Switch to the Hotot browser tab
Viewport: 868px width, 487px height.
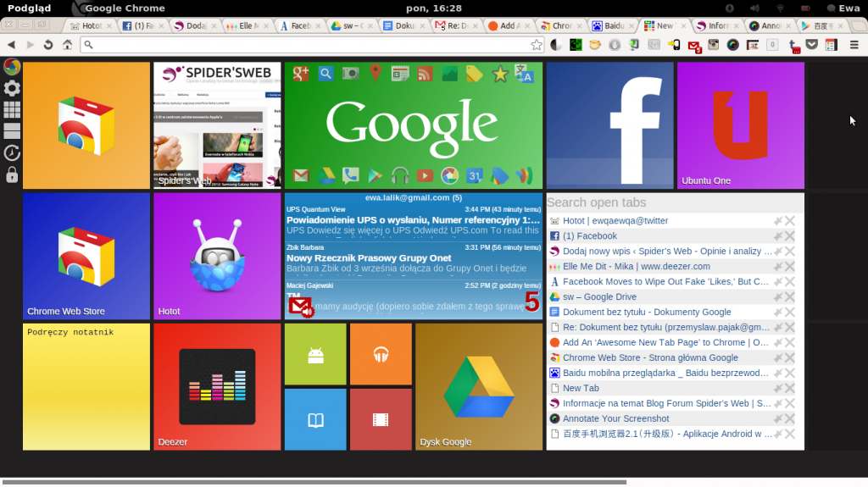pyautogui.click(x=90, y=25)
